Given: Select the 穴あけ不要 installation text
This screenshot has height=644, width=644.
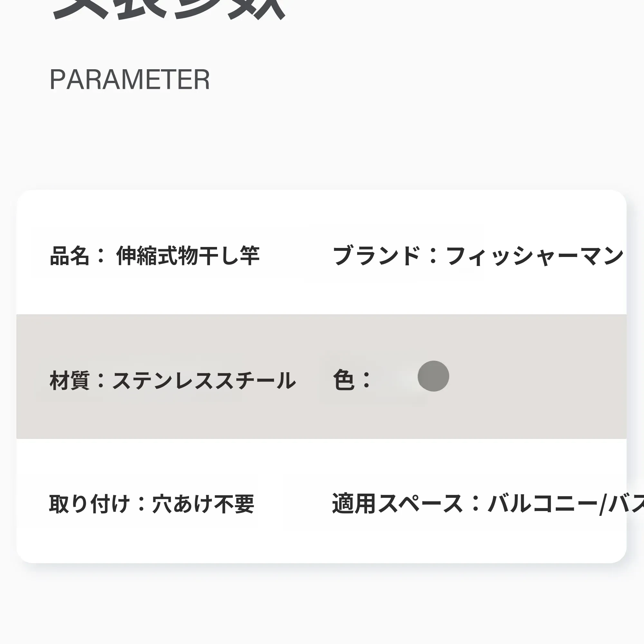Looking at the screenshot, I should tap(203, 504).
